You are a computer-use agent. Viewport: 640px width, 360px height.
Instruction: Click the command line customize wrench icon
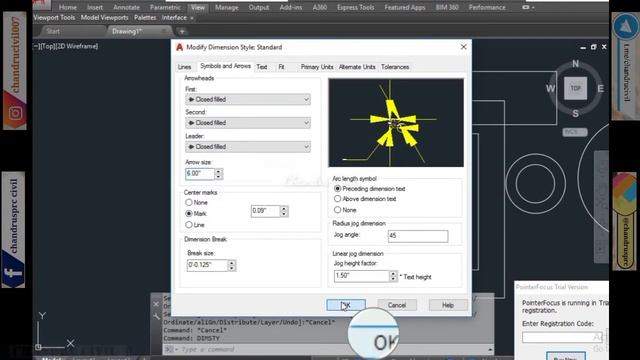[156, 316]
